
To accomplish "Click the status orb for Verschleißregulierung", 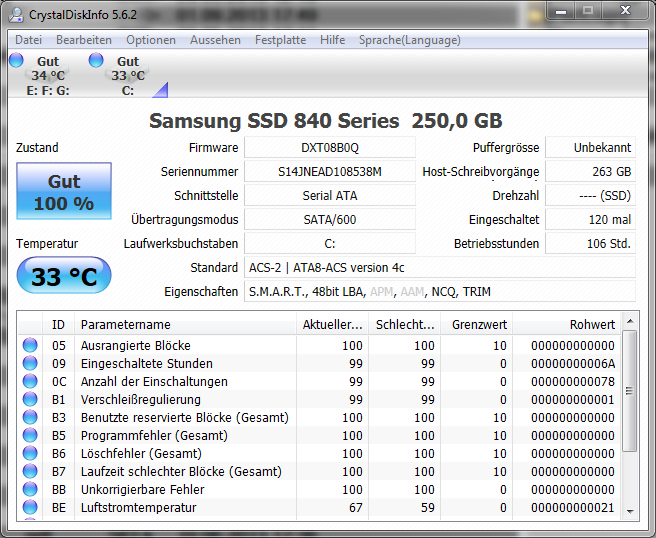I will click(x=30, y=400).
